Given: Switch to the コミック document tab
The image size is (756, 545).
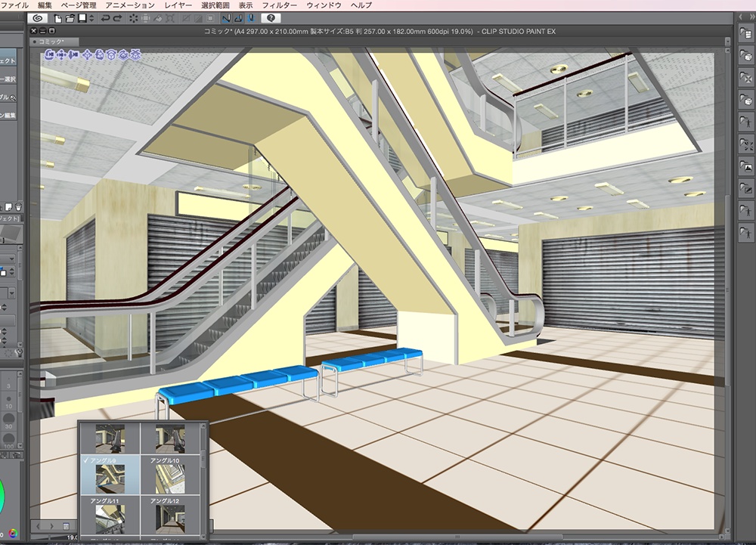Looking at the screenshot, I should [x=51, y=43].
